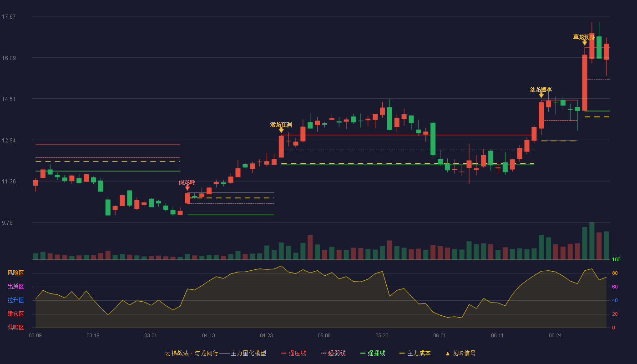The image size is (637, 364).
Task: Toggle the 龙吟信号 legend entry
Action: point(460,353)
